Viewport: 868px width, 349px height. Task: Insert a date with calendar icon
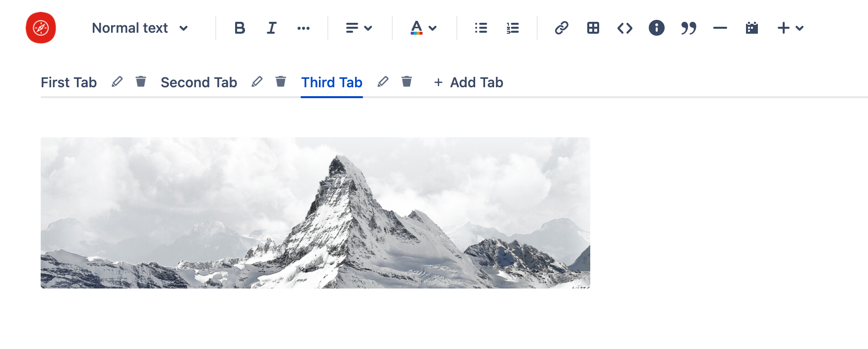click(x=752, y=28)
